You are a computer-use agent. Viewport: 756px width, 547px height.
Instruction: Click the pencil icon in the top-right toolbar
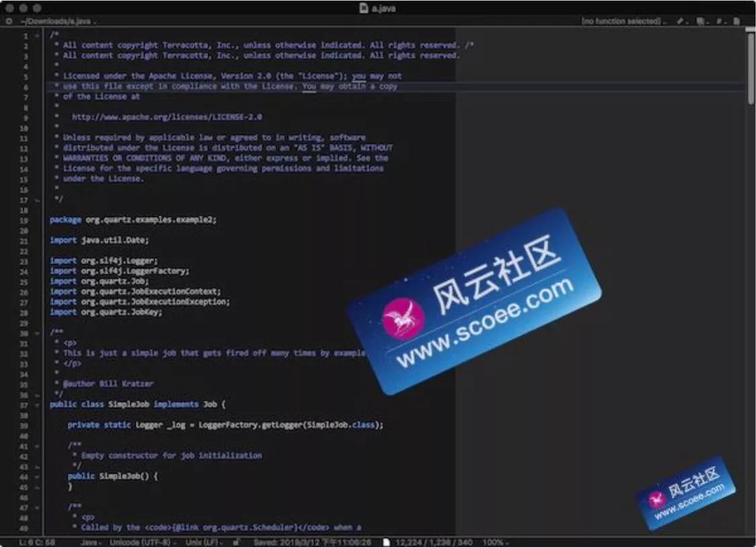point(679,21)
